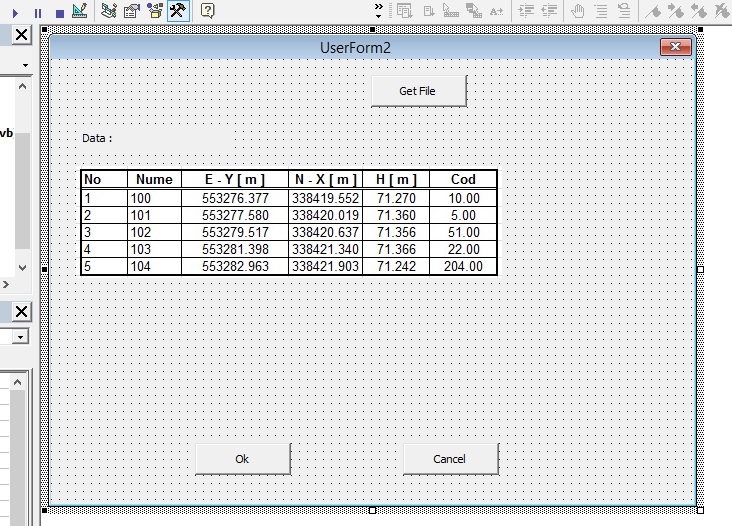Click the 'N - X [ m ]' column header

tap(325, 179)
